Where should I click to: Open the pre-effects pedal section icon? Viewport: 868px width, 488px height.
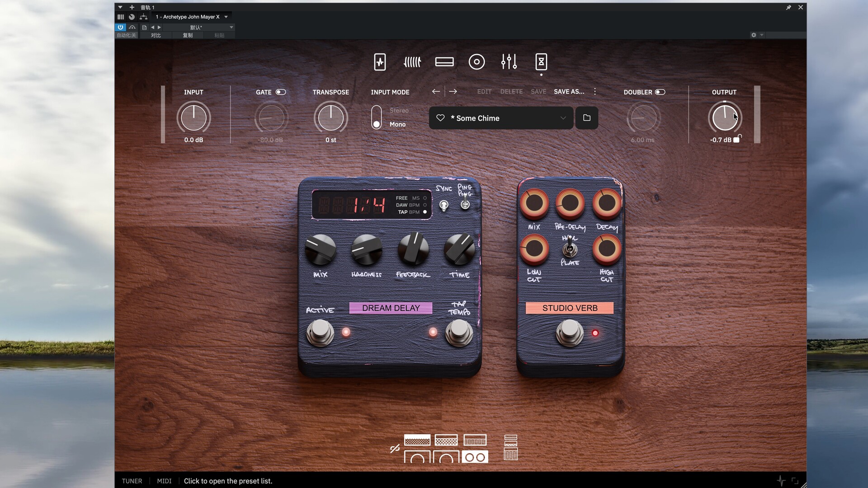pyautogui.click(x=380, y=62)
